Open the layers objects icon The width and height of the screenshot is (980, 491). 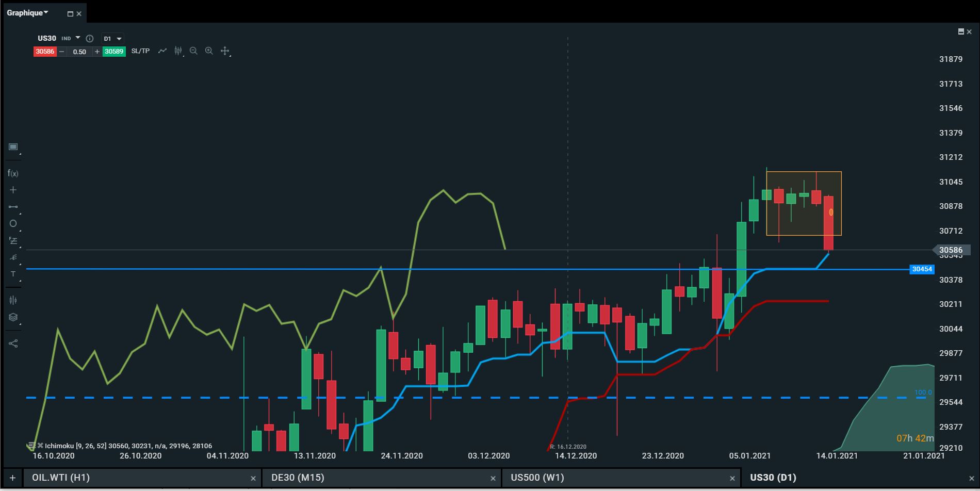pos(13,317)
